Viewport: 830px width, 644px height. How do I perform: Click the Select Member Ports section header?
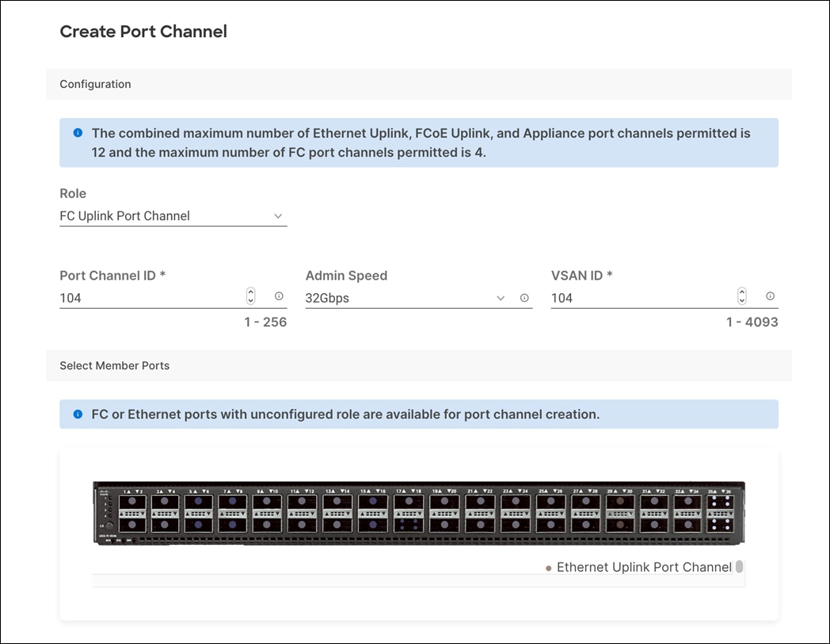coord(115,365)
